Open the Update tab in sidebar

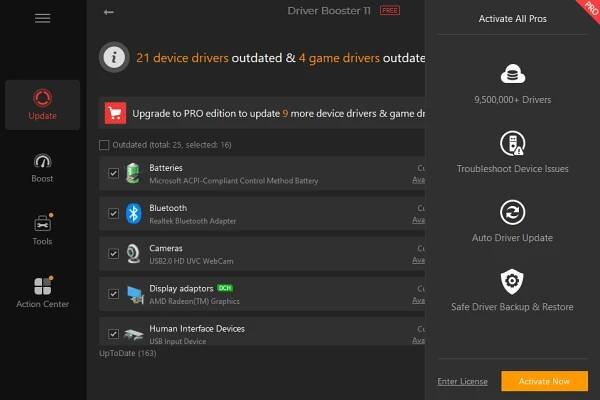(x=42, y=104)
